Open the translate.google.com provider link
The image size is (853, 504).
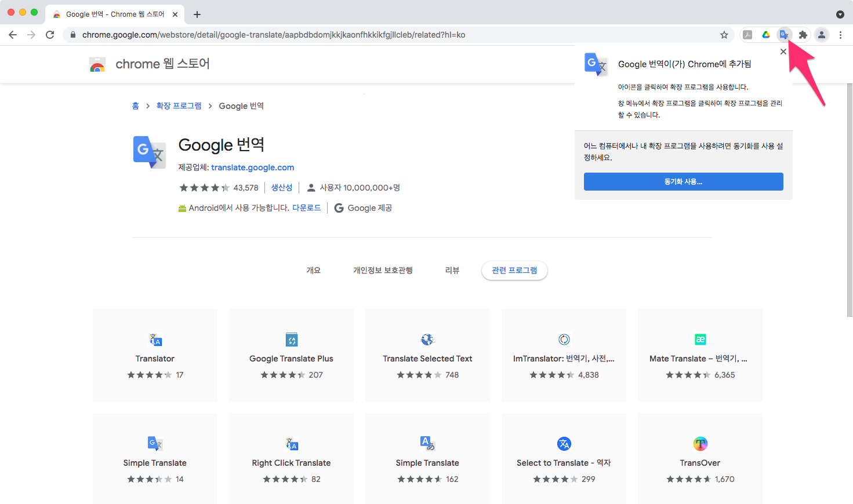point(252,167)
